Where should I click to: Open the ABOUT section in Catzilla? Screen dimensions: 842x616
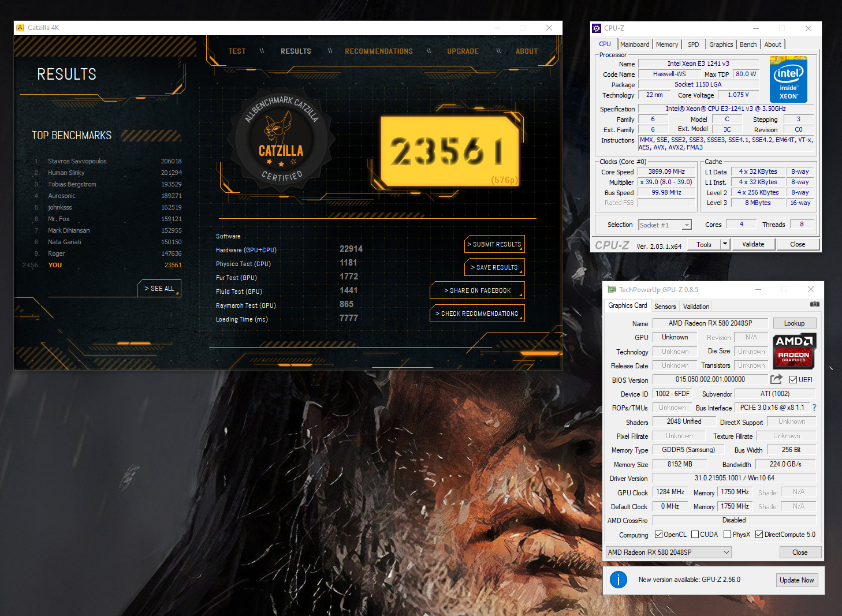coord(527,51)
